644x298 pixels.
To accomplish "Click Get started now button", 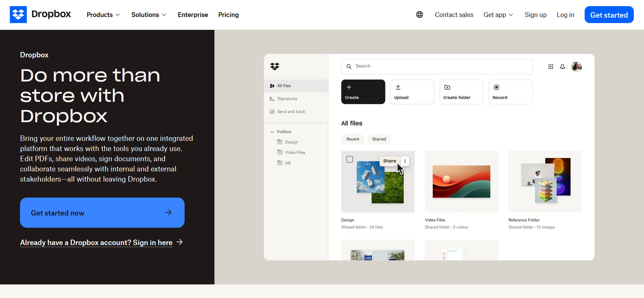I will (x=102, y=212).
